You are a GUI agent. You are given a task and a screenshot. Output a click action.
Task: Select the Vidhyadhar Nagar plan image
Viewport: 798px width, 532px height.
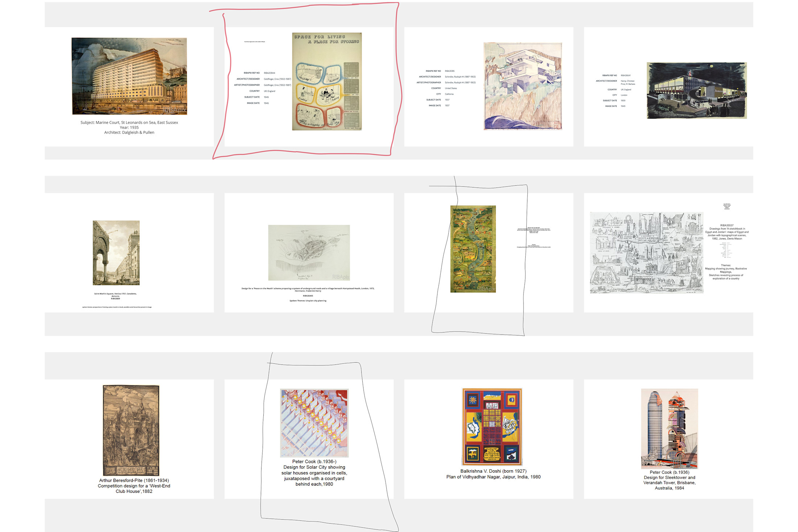click(492, 426)
